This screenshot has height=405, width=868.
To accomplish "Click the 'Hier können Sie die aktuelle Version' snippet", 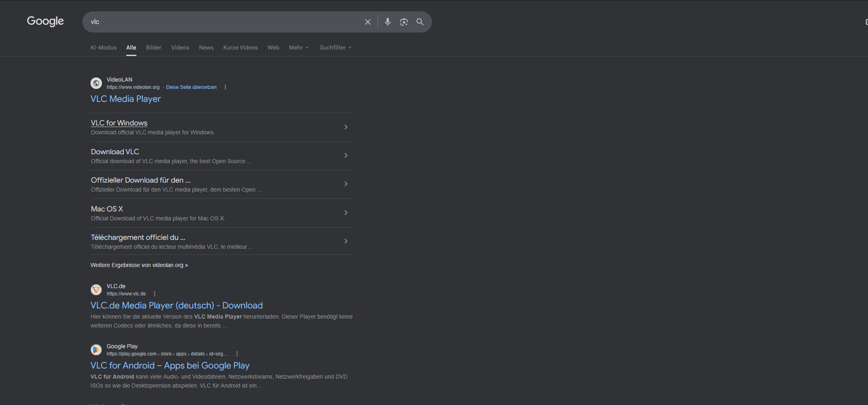I will coord(222,321).
